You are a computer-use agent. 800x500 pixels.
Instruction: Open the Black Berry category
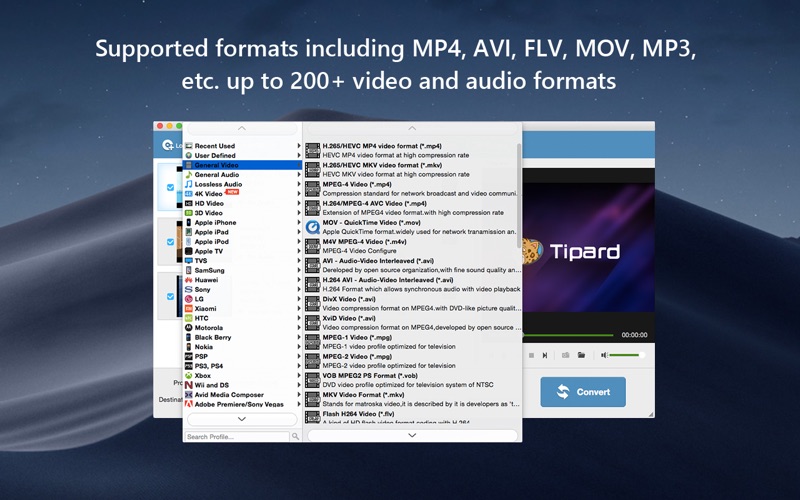[x=242, y=337]
